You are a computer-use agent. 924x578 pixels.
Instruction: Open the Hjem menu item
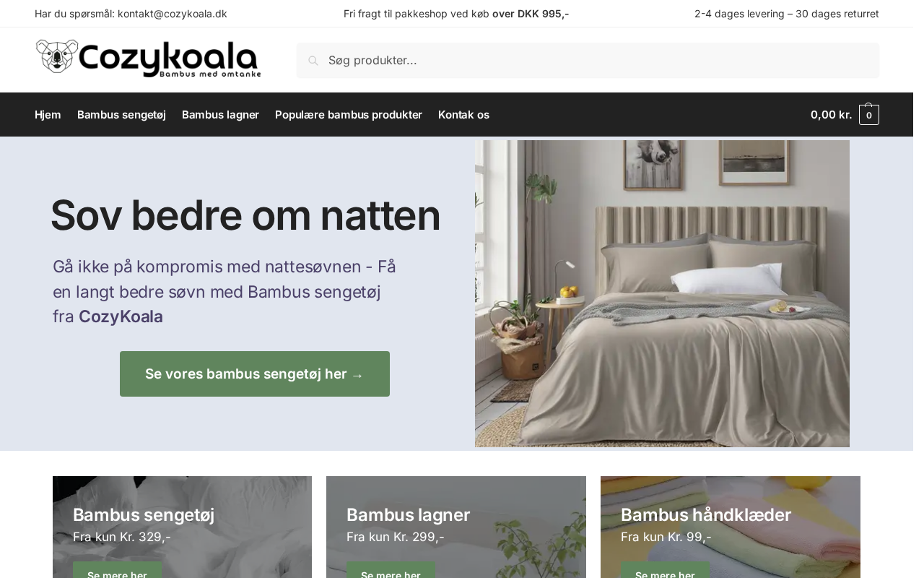point(48,115)
